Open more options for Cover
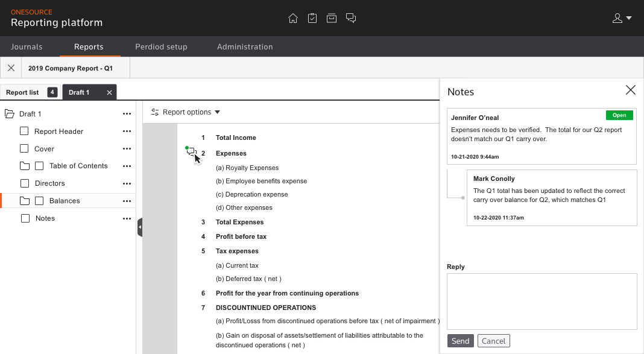The width and height of the screenshot is (644, 354). pyautogui.click(x=127, y=149)
